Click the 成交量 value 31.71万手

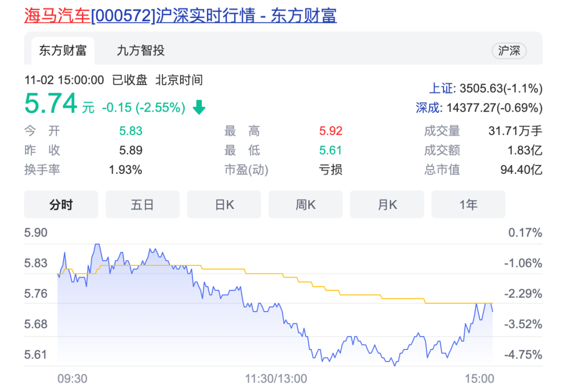515,131
